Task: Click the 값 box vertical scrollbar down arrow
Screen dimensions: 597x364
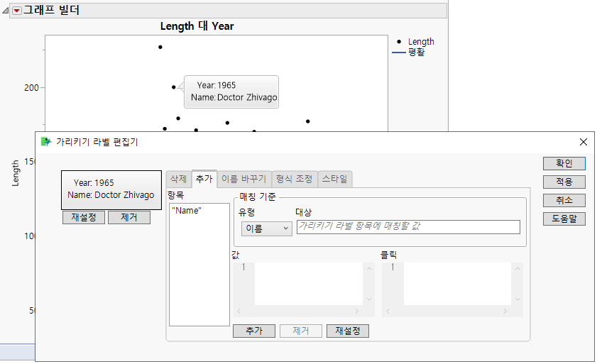Action: coord(369,299)
